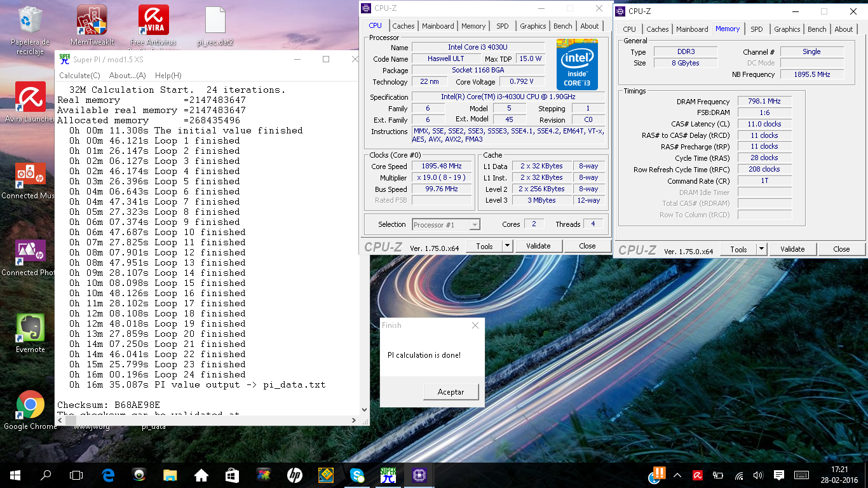The width and height of the screenshot is (868, 488).
Task: Click DRAM Frequency value 798.1 MHz
Action: point(764,101)
